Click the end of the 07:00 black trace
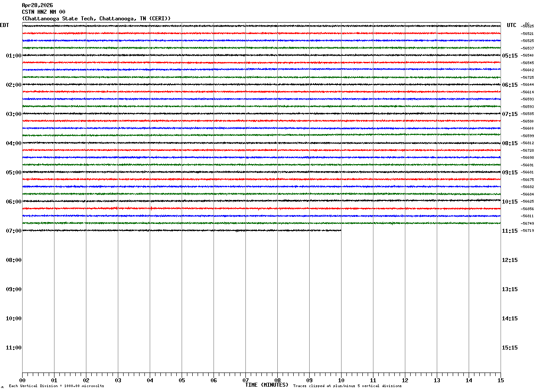The width and height of the screenshot is (536, 392). [x=340, y=230]
